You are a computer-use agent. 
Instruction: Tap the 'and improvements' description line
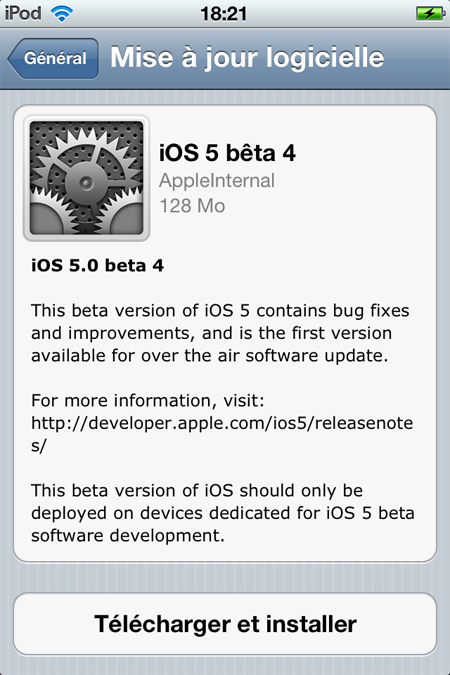click(211, 333)
